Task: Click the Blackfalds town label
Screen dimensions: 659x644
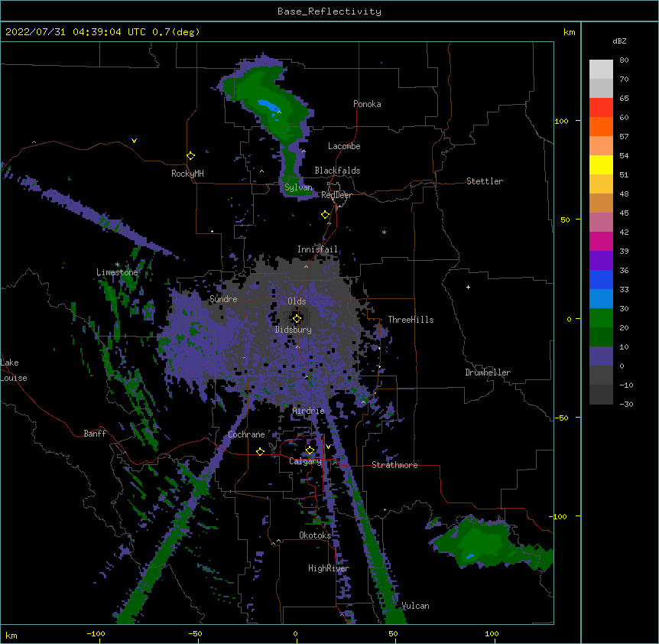Action: coord(337,171)
